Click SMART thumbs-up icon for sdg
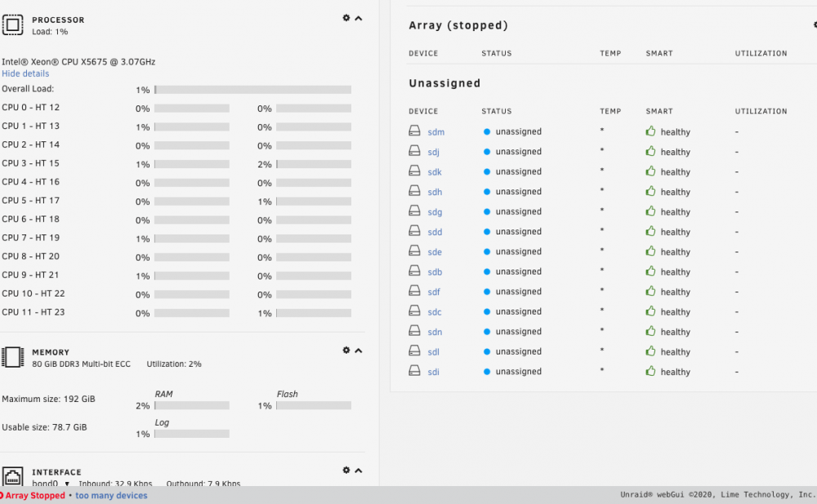Screen dimensions: 817x504 [650, 211]
